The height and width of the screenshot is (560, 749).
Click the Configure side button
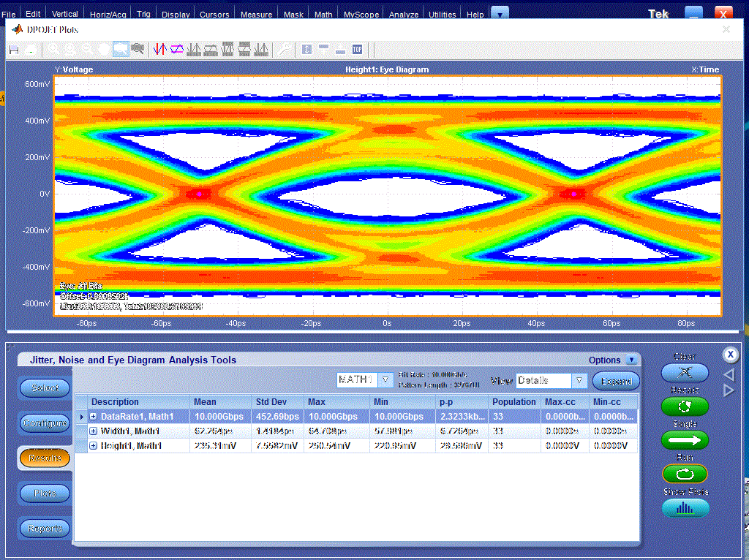[45, 423]
